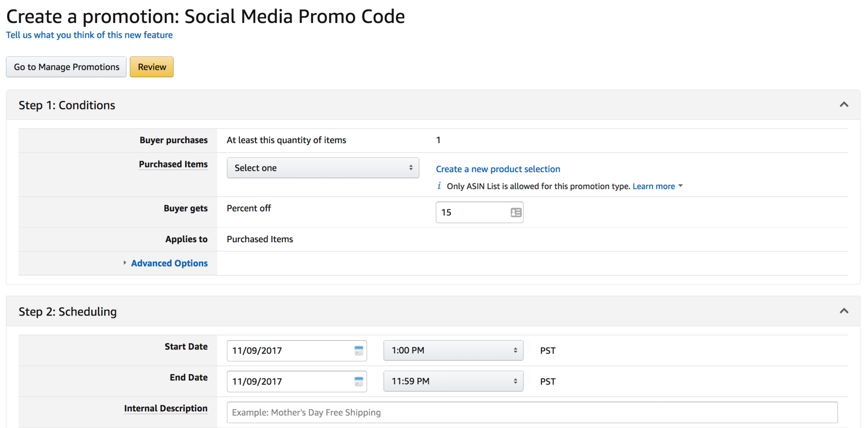
Task: Click the info icon beside ASIN List notice
Action: (x=439, y=186)
